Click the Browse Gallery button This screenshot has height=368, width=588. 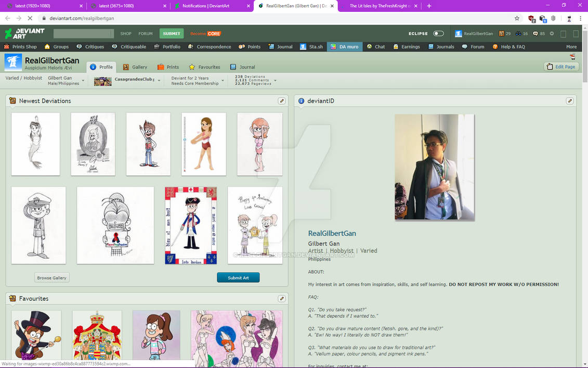52,278
